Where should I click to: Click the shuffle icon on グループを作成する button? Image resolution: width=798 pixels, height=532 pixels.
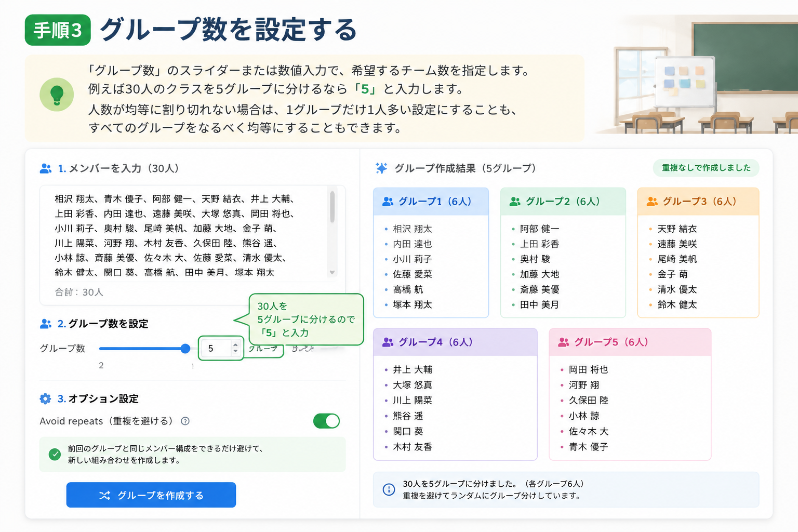point(104,496)
